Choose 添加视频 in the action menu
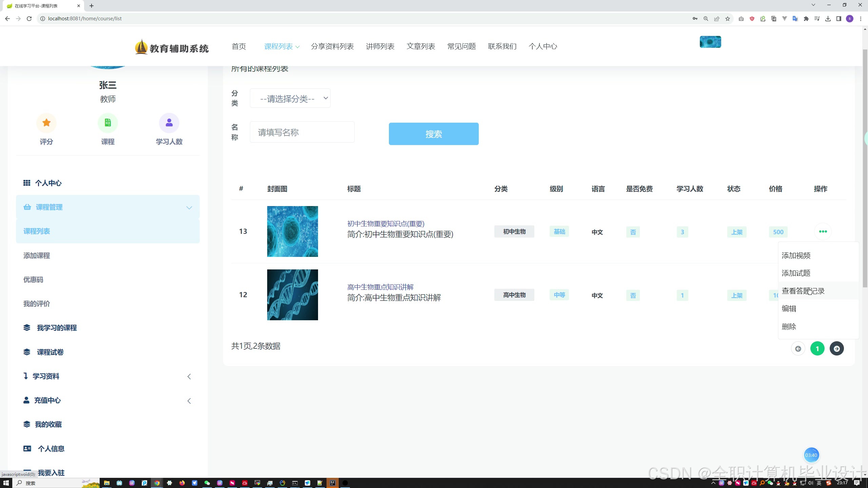The width and height of the screenshot is (868, 488). tap(796, 256)
